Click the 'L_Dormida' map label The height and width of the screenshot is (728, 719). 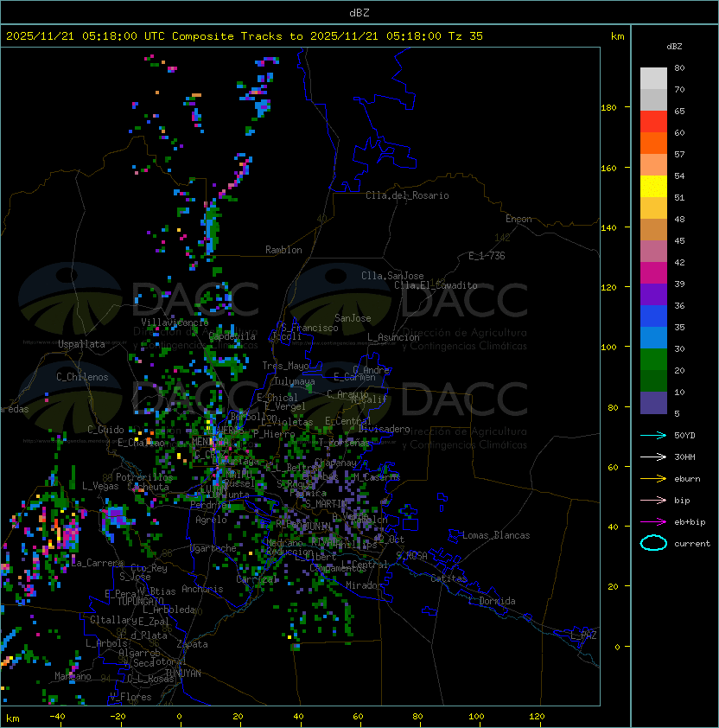pyautogui.click(x=492, y=601)
